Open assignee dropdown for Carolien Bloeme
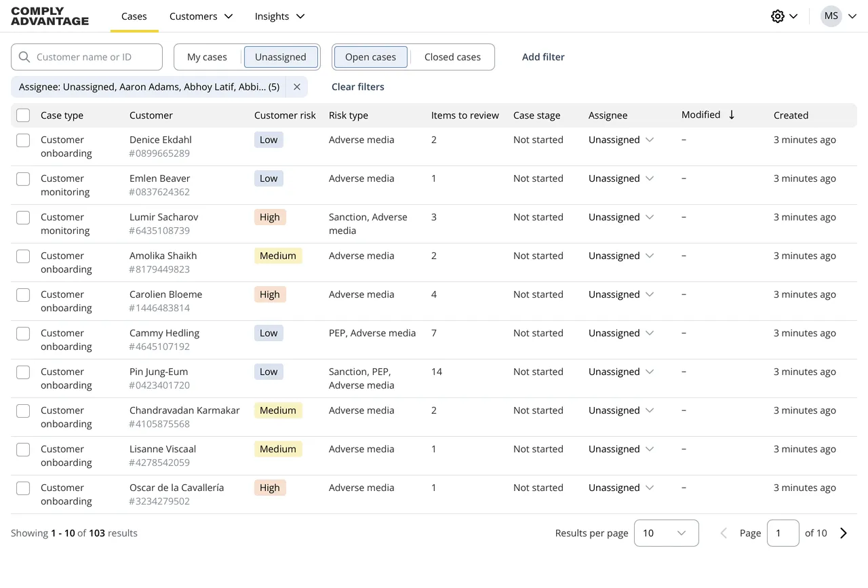Viewport: 868px width, 588px height. point(620,294)
